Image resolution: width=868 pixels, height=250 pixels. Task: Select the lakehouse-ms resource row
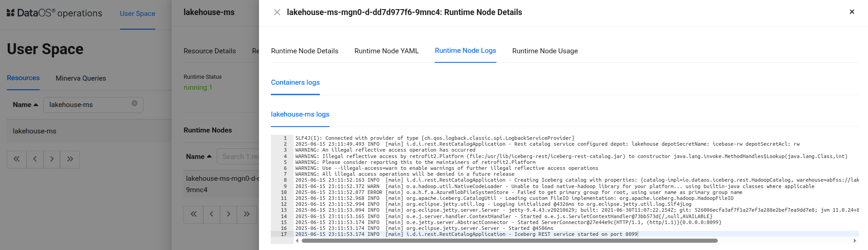(35, 131)
